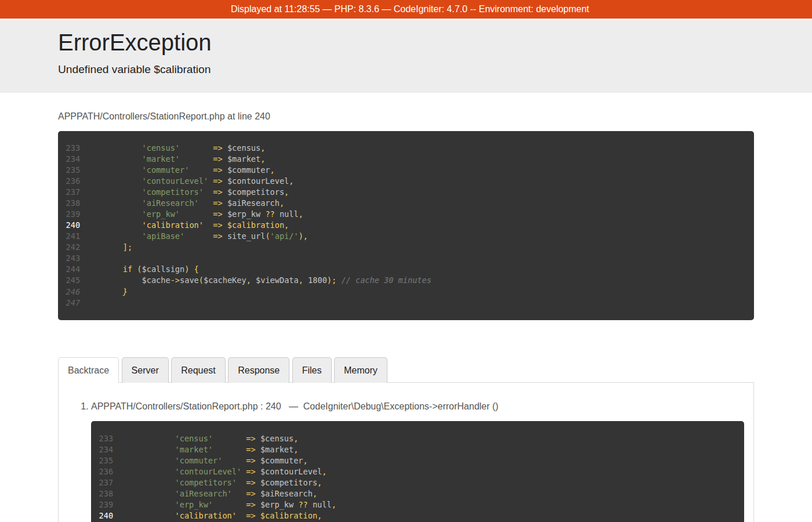Switch to the Request tab
This screenshot has width=812, height=522.
(x=198, y=370)
